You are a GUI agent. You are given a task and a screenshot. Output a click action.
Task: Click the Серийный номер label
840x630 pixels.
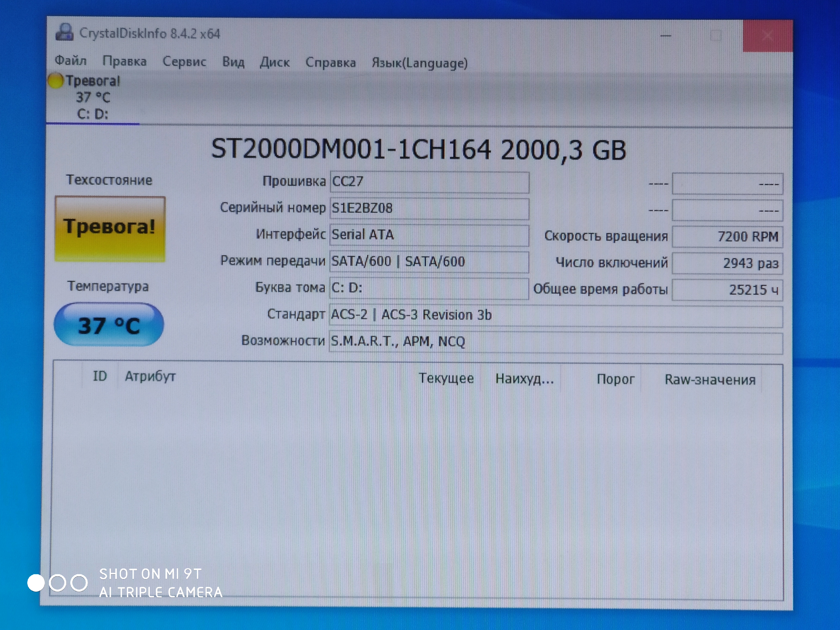[x=273, y=208]
